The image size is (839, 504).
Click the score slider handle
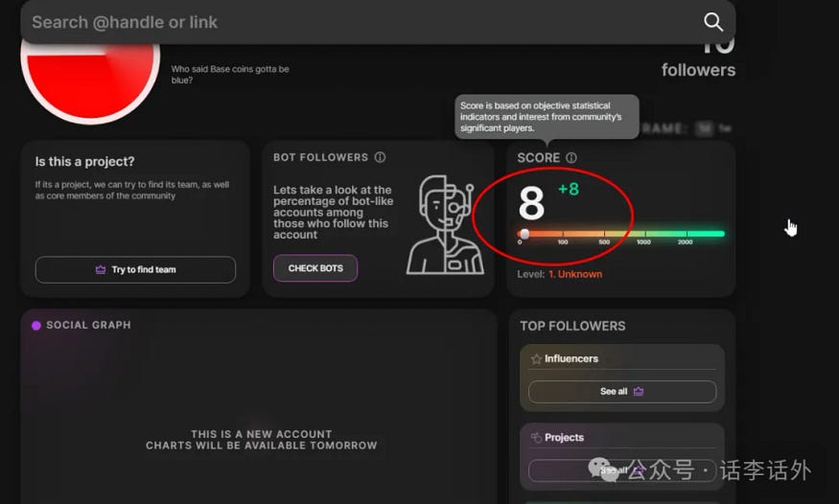(524, 234)
